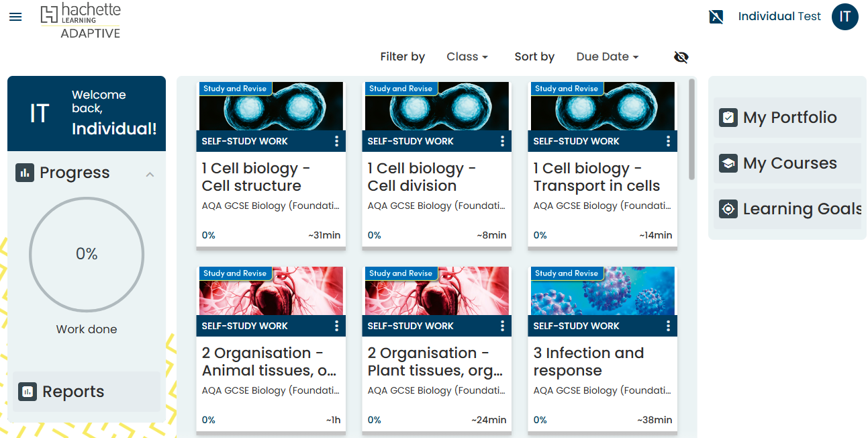
Task: Open the Due Date sort dropdown
Action: click(x=607, y=57)
